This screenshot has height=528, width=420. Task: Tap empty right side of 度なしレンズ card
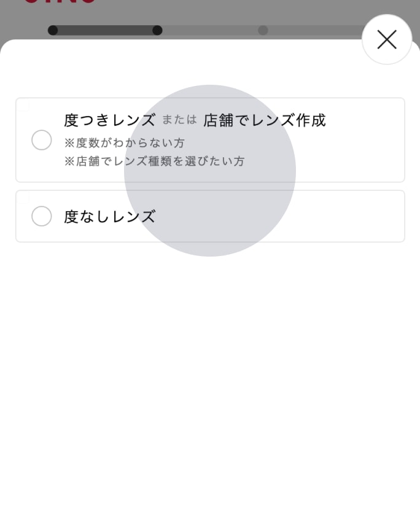click(x=344, y=216)
